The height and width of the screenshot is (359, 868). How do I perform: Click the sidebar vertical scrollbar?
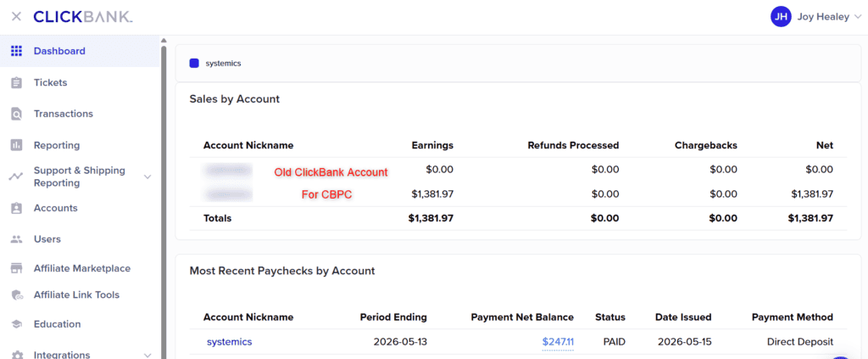click(164, 202)
